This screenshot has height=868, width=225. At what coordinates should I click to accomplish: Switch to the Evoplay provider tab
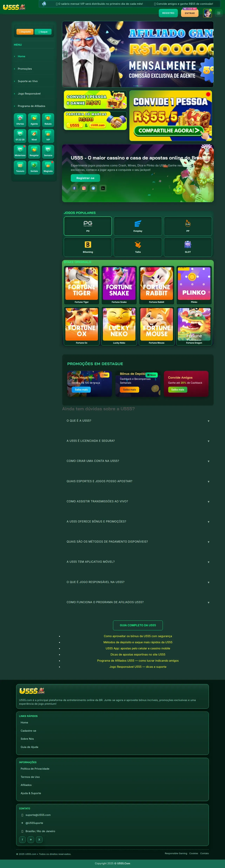(138, 226)
